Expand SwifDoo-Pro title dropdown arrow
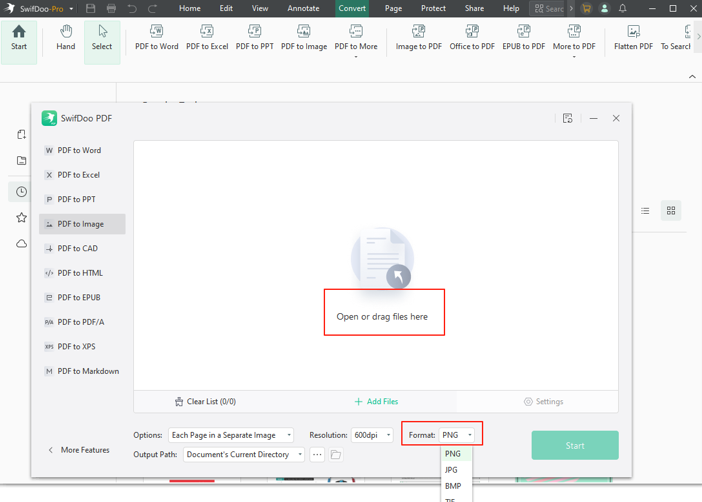Image resolution: width=702 pixels, height=502 pixels. [x=71, y=9]
